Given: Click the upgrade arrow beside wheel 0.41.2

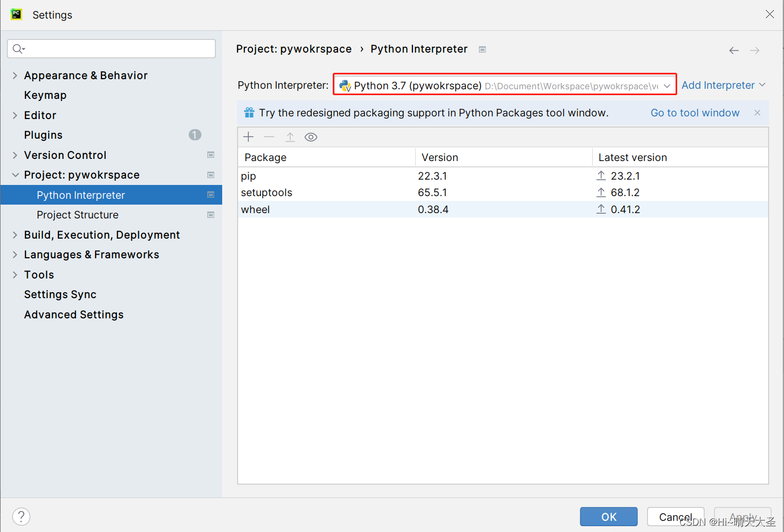Looking at the screenshot, I should (x=601, y=209).
